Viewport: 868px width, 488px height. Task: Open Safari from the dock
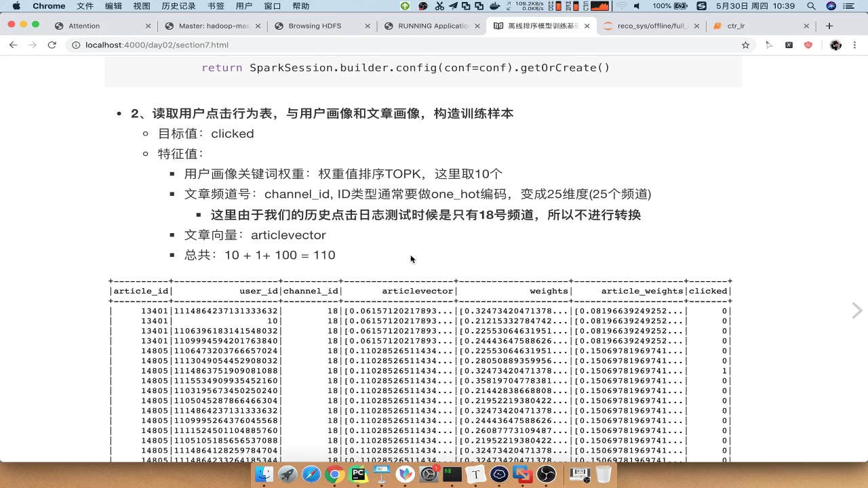[311, 474]
